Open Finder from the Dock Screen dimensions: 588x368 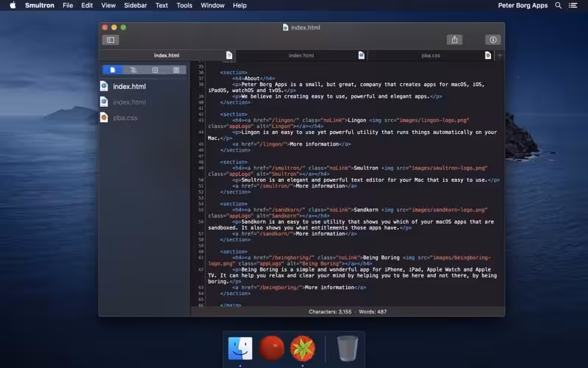(240, 348)
